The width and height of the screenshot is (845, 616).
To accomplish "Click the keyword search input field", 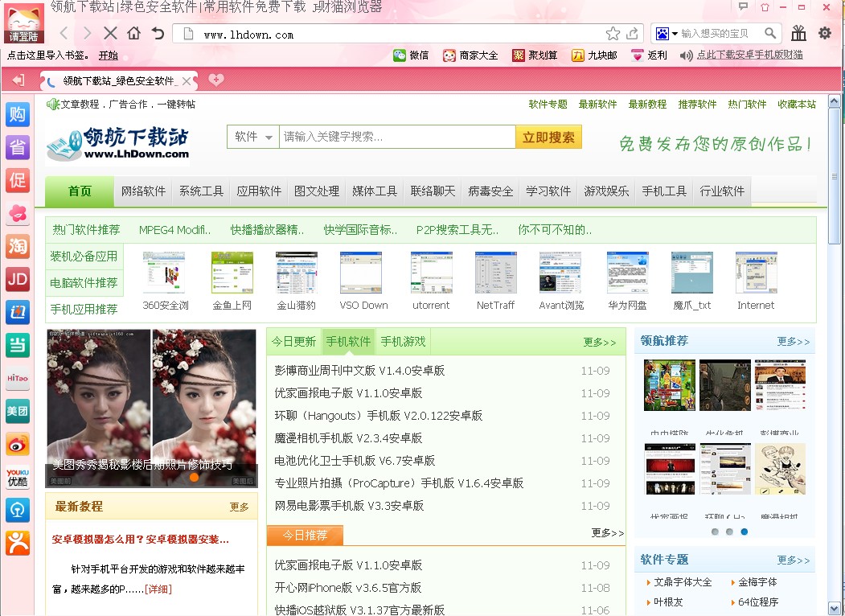I will 396,138.
